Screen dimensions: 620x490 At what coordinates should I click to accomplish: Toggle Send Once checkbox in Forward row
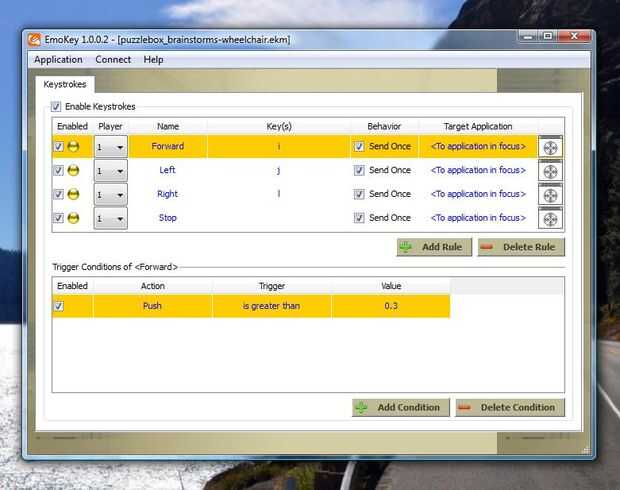(x=359, y=146)
